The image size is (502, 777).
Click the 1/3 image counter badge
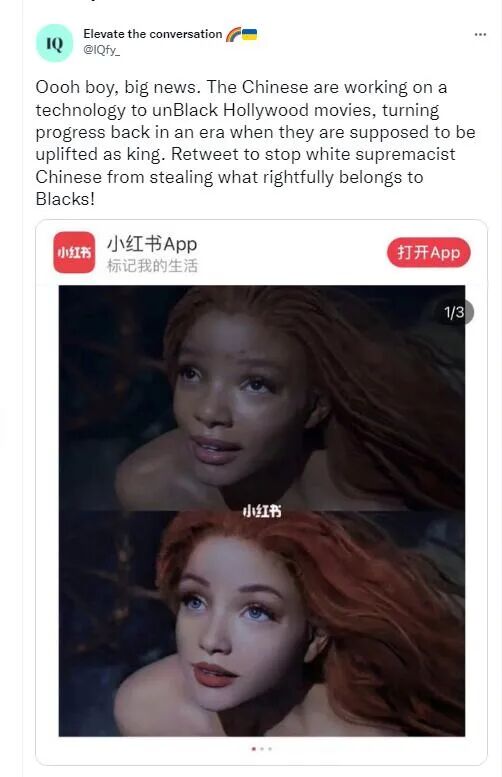tap(454, 312)
